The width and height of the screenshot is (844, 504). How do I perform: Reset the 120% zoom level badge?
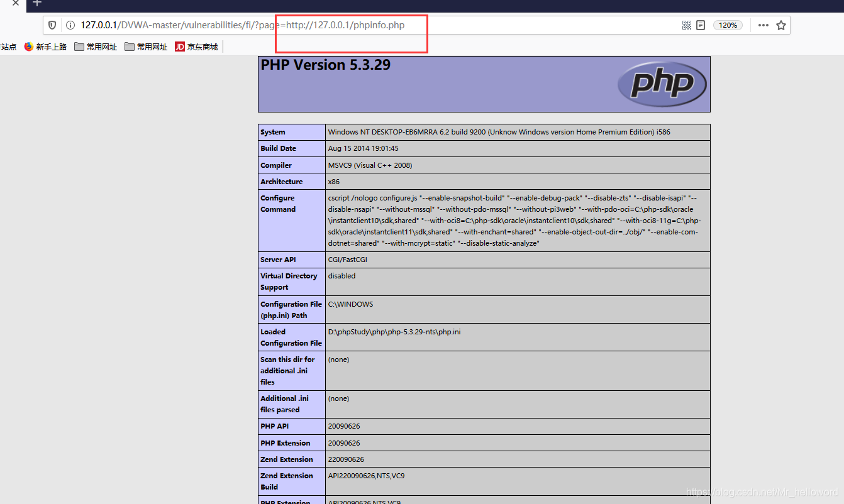pyautogui.click(x=728, y=25)
